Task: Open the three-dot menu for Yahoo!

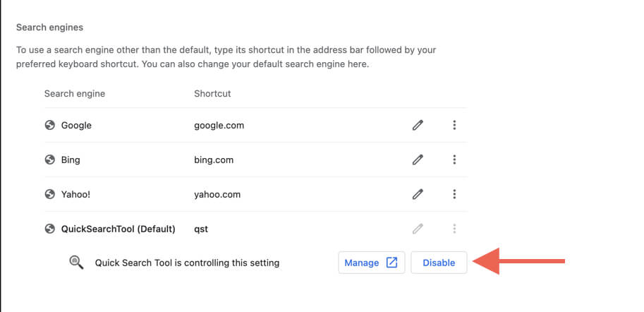Action: coord(454,194)
